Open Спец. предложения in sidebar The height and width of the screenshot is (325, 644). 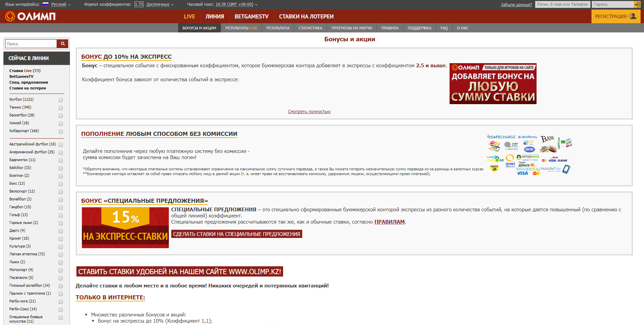pyautogui.click(x=29, y=82)
